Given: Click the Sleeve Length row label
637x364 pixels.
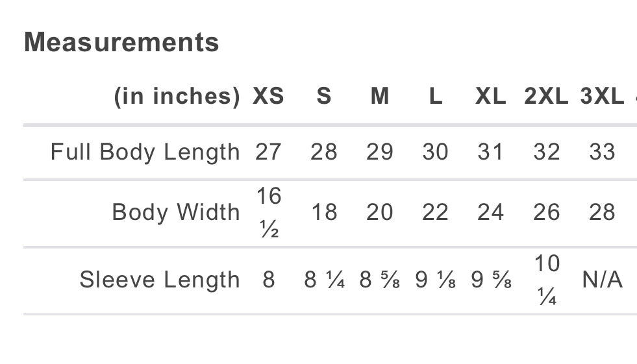Looking at the screenshot, I should 159,280.
